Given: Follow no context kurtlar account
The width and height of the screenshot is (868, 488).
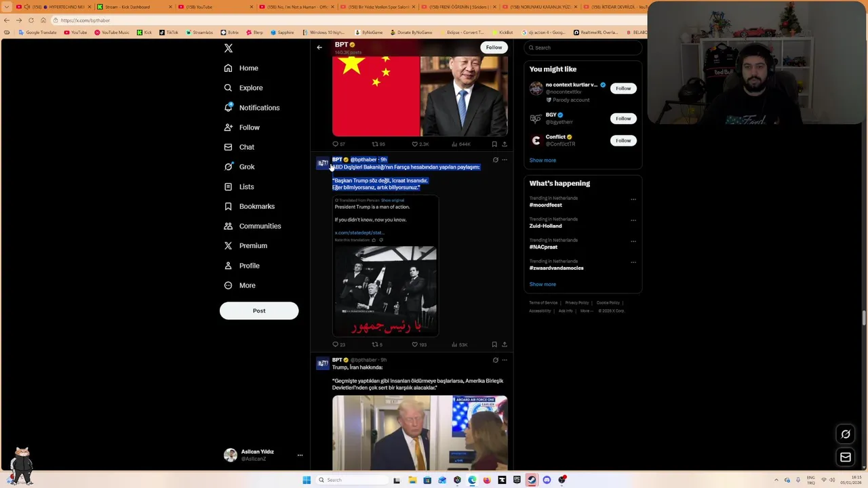Looking at the screenshot, I should click(623, 88).
